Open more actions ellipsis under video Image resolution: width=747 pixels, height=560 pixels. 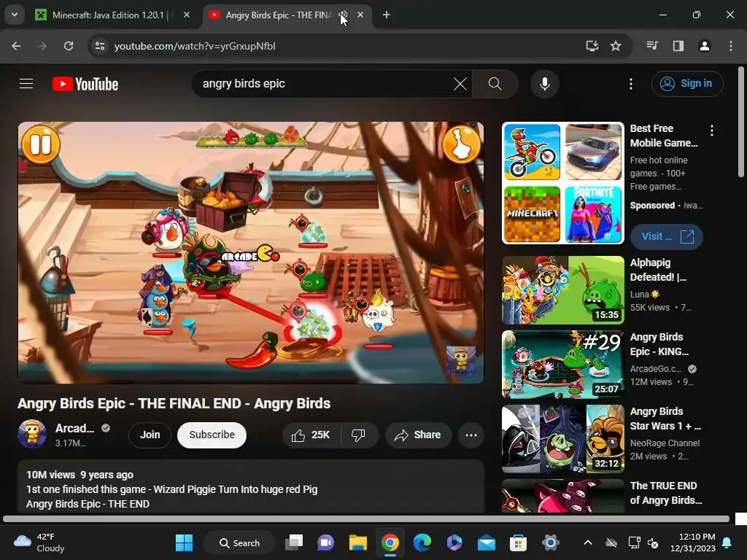[x=471, y=435]
